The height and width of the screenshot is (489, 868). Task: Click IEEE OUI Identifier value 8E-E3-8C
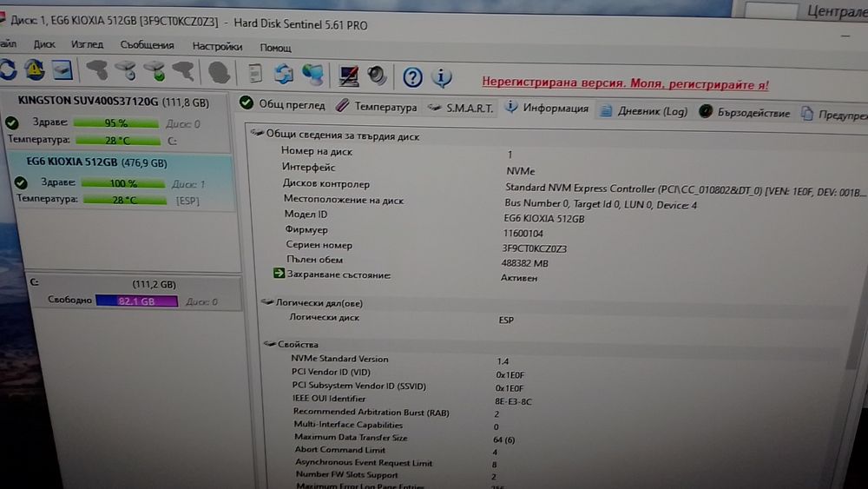[513, 401]
